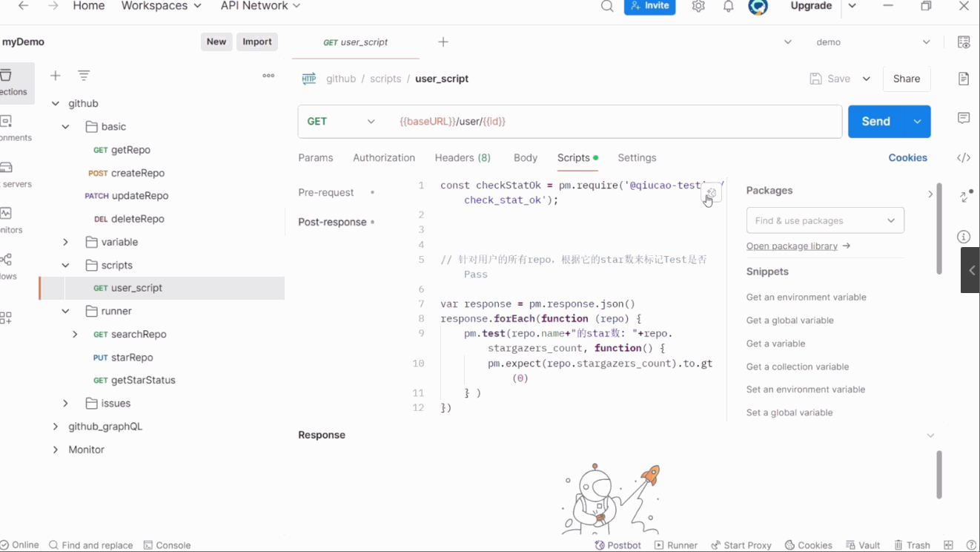Open API Network menu
The width and height of the screenshot is (980, 552).
coord(260,6)
